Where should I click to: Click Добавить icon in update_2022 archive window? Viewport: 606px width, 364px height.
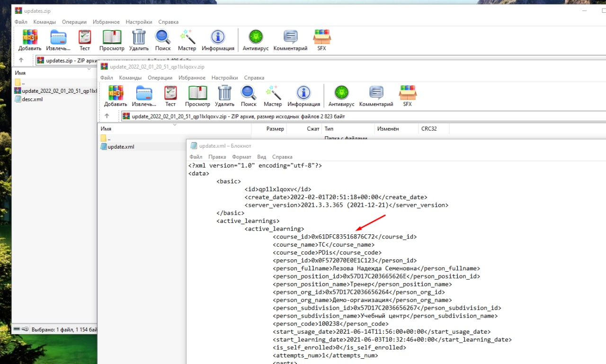pyautogui.click(x=116, y=92)
